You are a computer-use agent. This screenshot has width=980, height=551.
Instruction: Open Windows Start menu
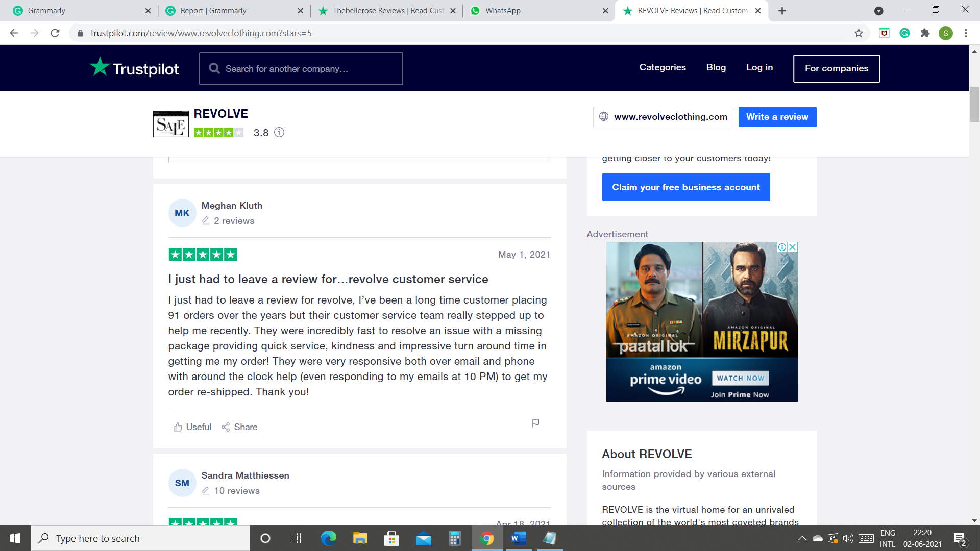[x=15, y=538]
